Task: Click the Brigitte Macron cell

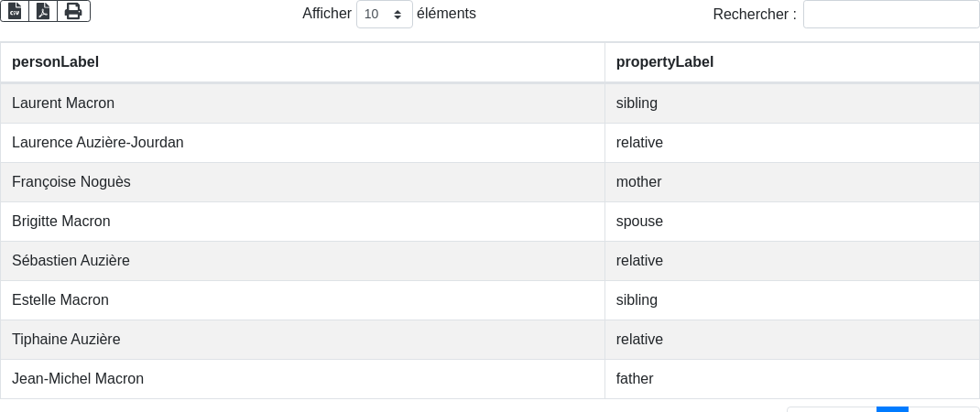Action: pos(61,222)
